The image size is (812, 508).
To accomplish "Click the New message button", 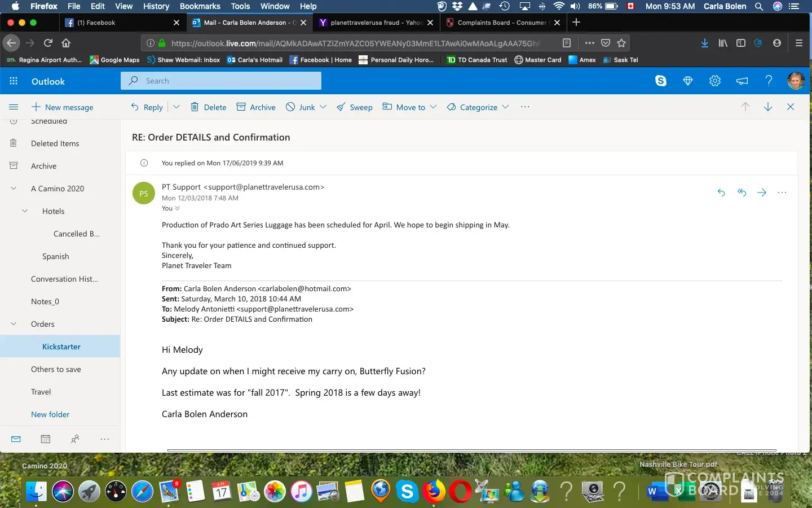I will [x=63, y=107].
